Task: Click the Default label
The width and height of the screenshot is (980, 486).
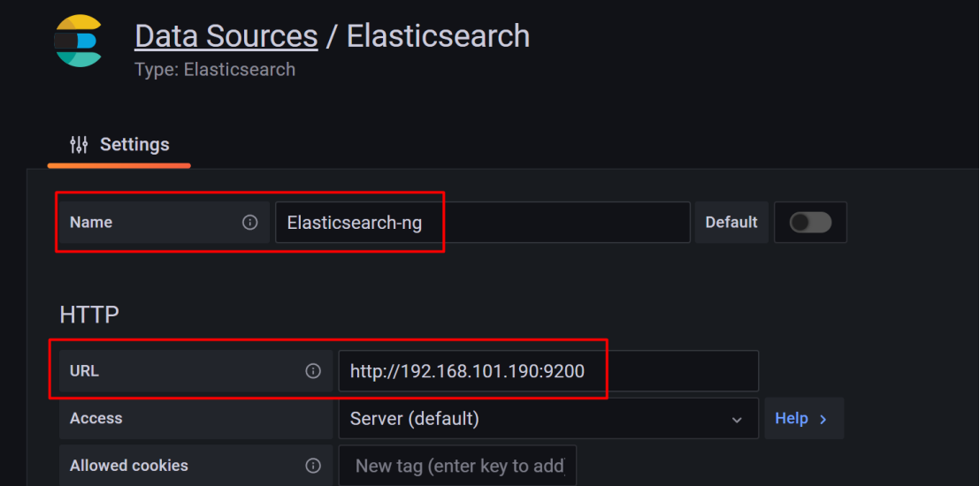Action: [x=731, y=223]
